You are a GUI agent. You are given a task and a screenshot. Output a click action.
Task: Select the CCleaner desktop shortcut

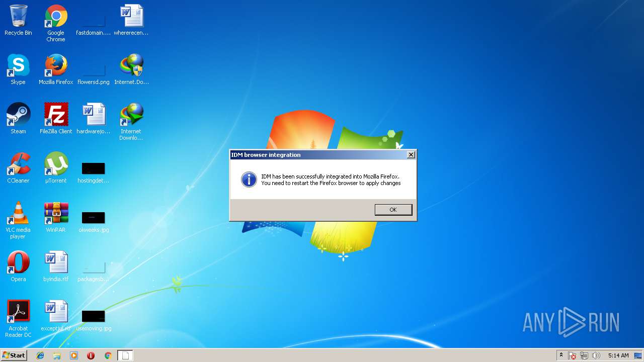tap(18, 168)
